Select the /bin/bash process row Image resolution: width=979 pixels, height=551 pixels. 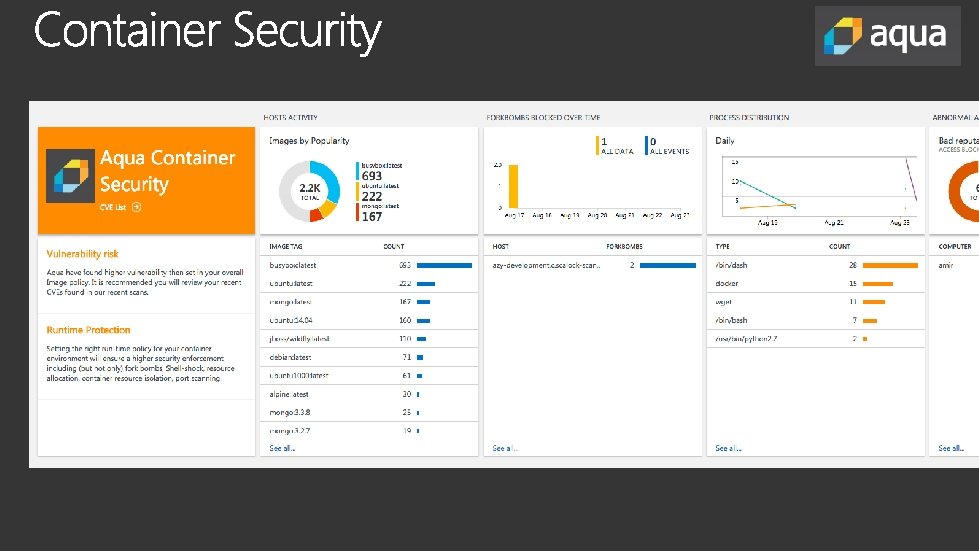pos(815,320)
